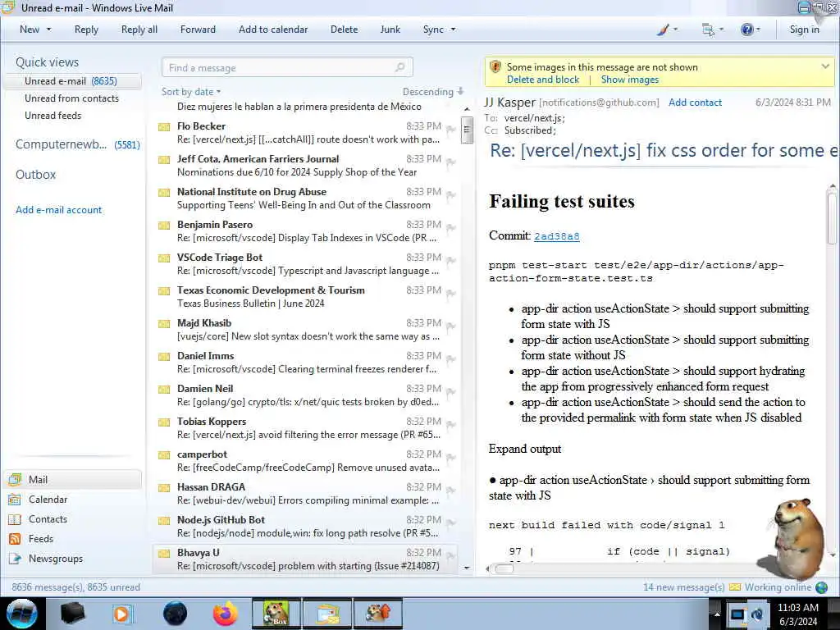
Task: Click Add contact next to JJ Kasper
Action: (695, 103)
